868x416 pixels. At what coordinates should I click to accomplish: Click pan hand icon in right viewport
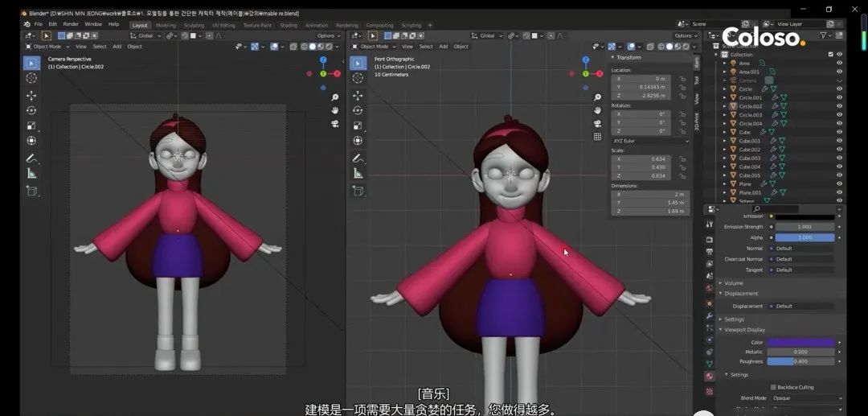coord(597,110)
